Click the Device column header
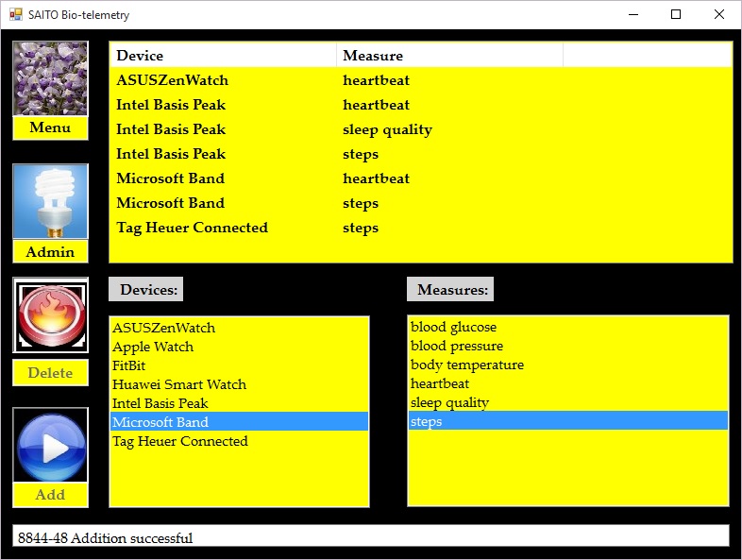 pyautogui.click(x=223, y=56)
